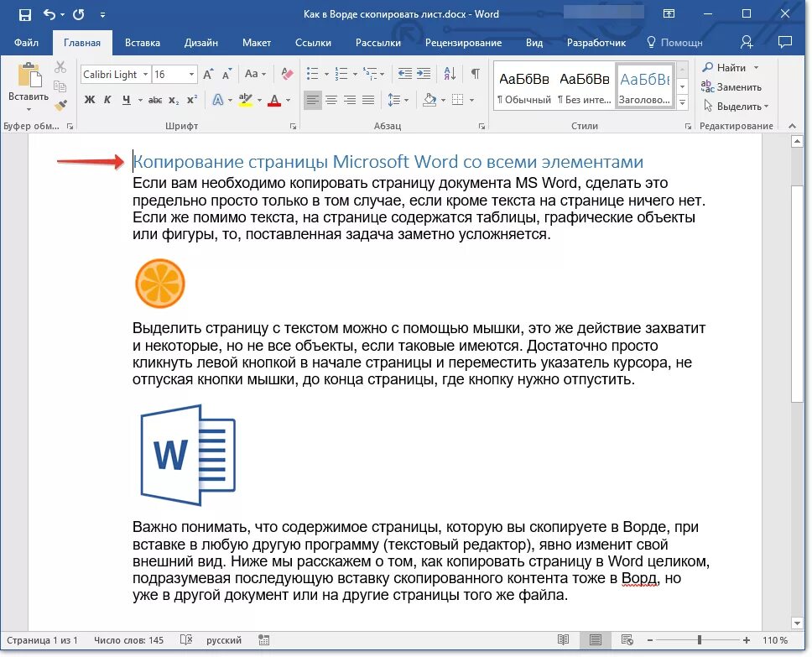Switch to Web Layout view
812x657 pixels.
pyautogui.click(x=627, y=640)
